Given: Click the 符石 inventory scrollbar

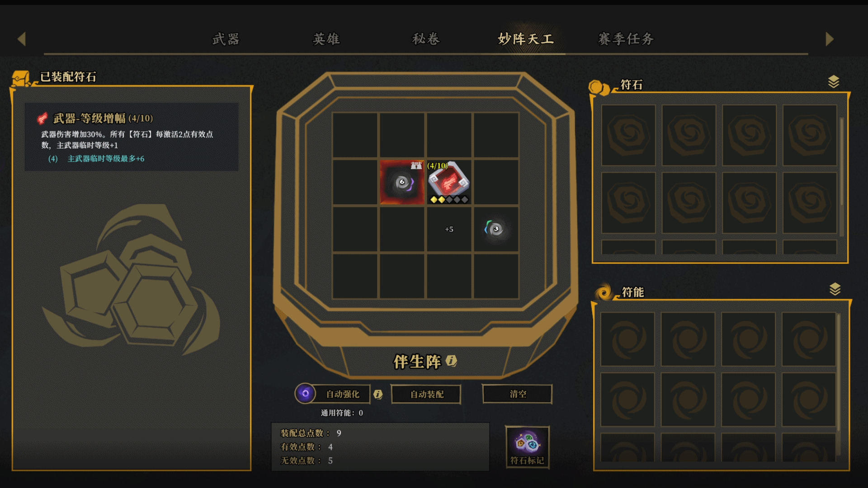Looking at the screenshot, I should (842, 176).
